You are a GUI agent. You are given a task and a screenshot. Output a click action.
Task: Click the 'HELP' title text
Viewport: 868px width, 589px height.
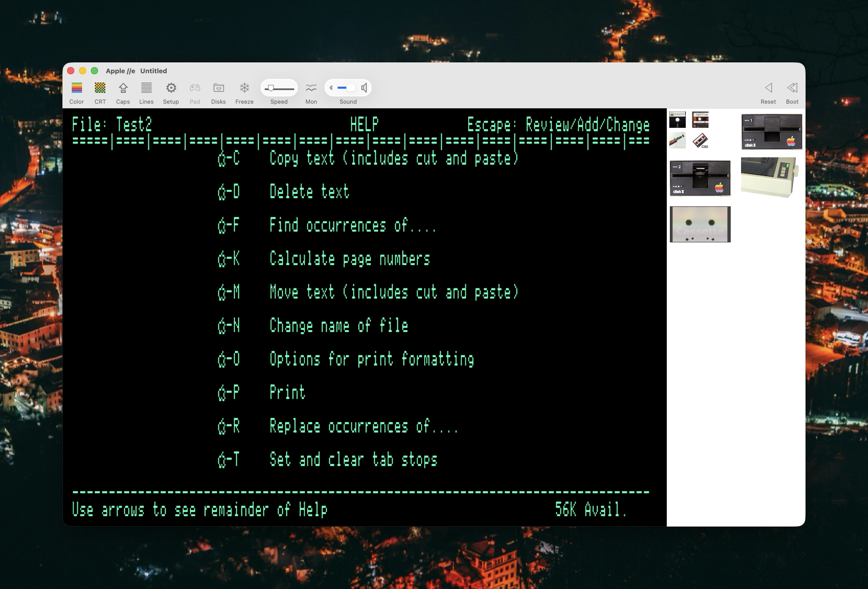coord(364,125)
